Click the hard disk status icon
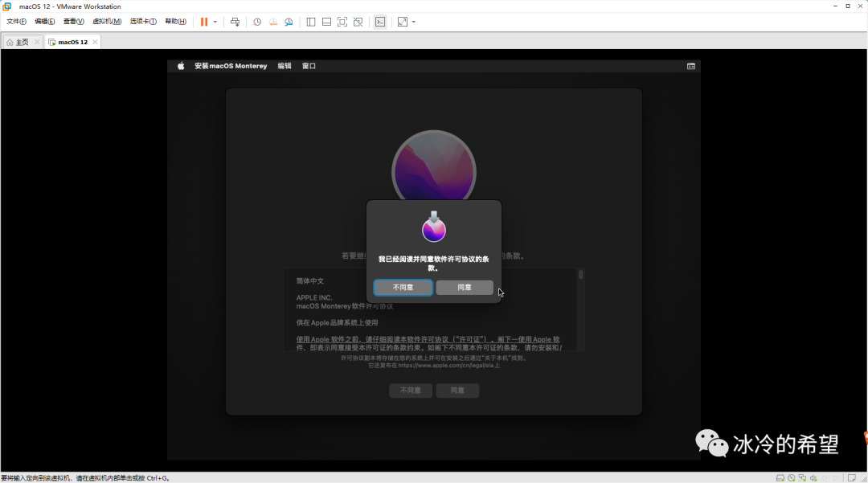 (x=780, y=478)
